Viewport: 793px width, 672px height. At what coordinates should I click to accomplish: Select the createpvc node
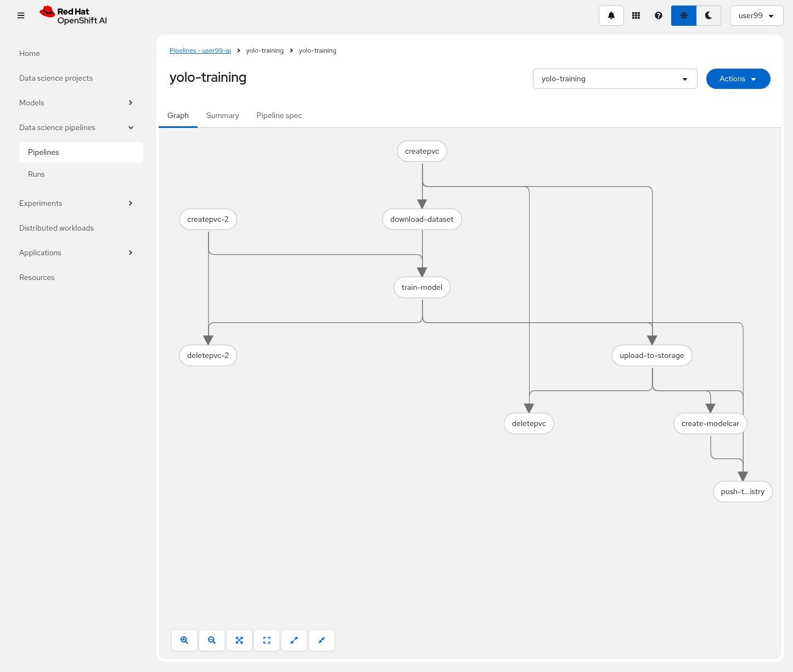click(x=422, y=151)
